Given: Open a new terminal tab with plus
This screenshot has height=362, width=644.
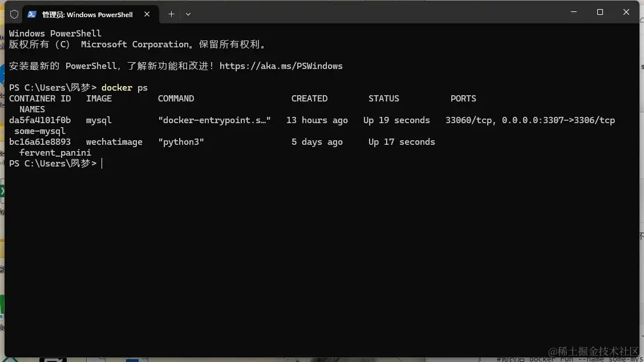Looking at the screenshot, I should click(171, 14).
